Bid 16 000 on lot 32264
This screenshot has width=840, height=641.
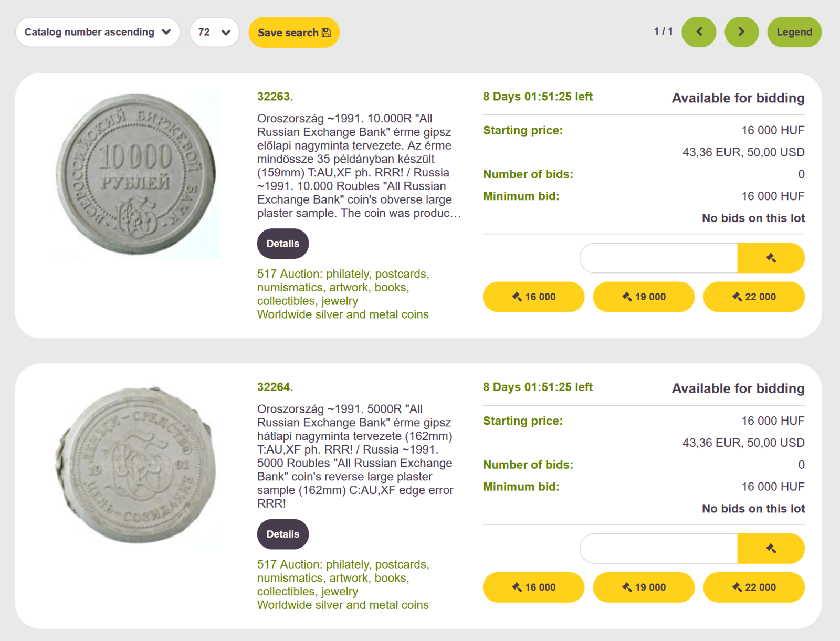coord(533,587)
